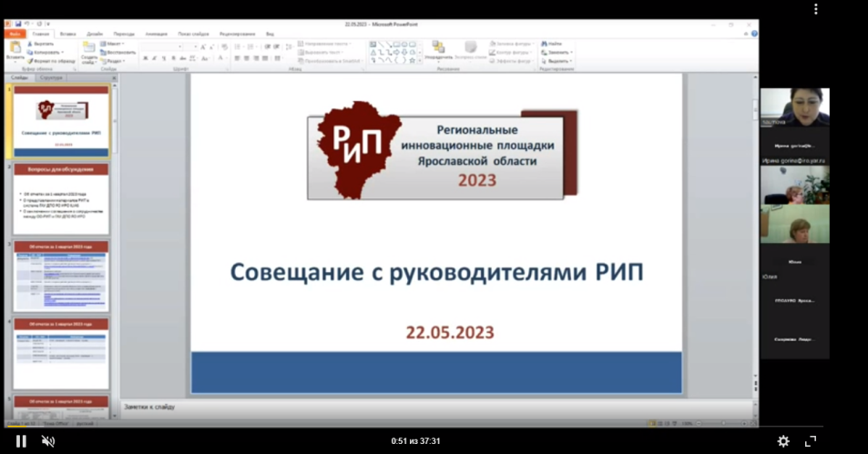Select the text box shape in shapes gallery
868x454 pixels.
(x=373, y=45)
